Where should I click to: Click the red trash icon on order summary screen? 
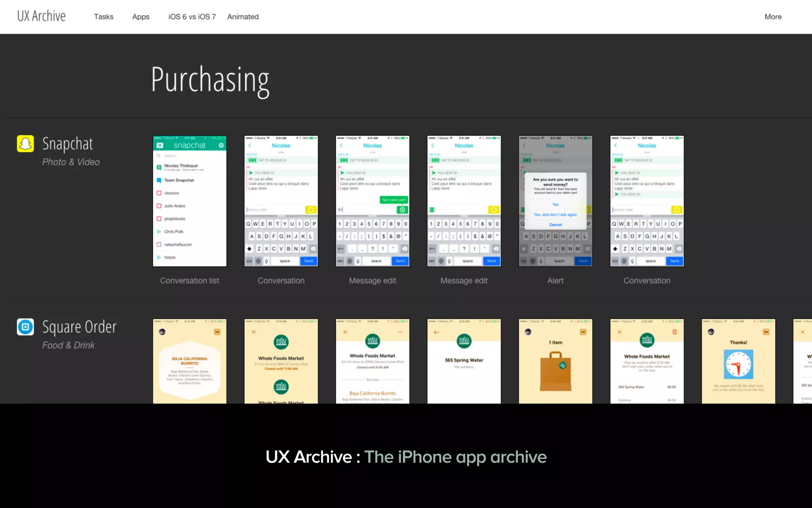pos(674,332)
